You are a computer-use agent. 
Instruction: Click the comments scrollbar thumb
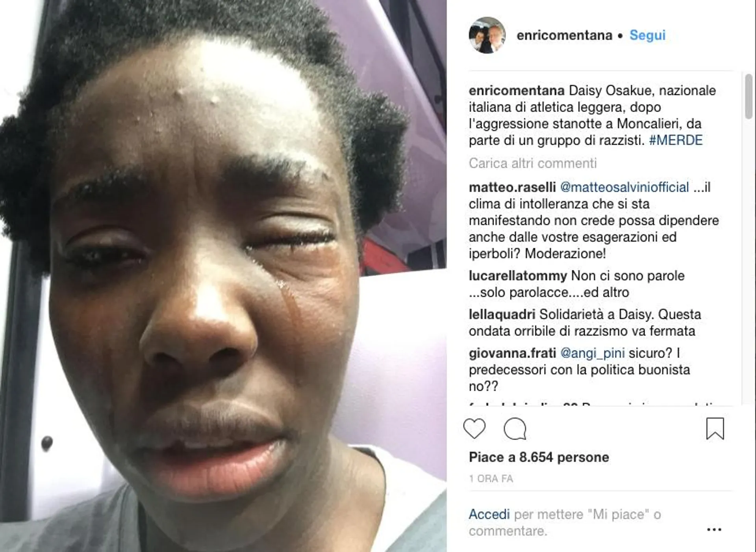[x=749, y=97]
